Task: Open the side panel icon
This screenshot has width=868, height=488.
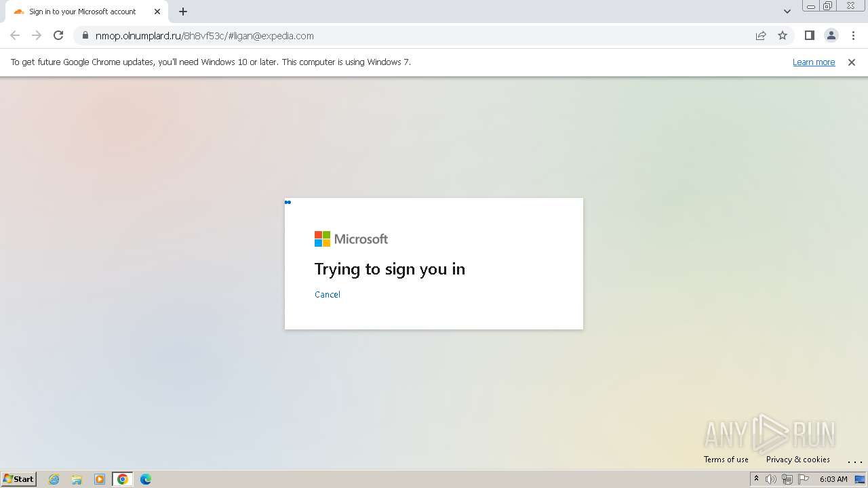Action: coord(809,35)
